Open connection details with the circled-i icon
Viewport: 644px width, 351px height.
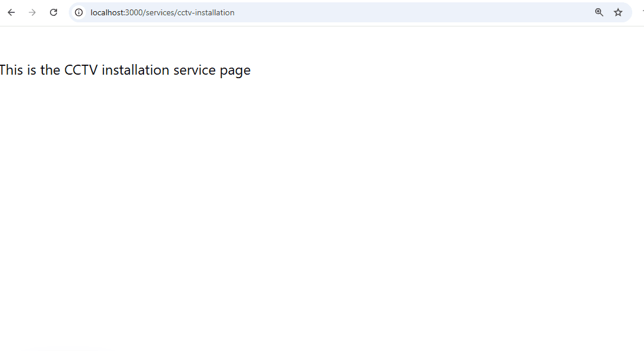click(x=78, y=12)
